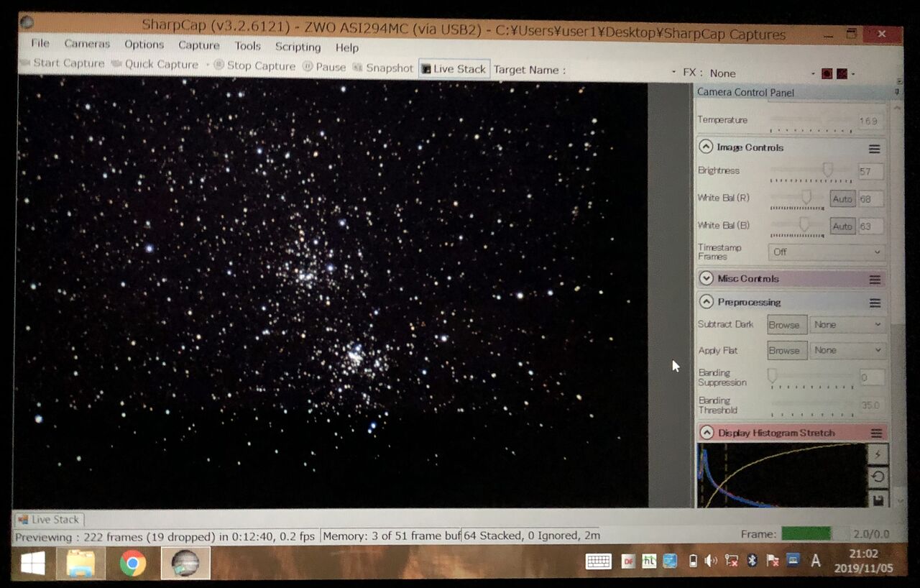Image resolution: width=920 pixels, height=588 pixels.
Task: Collapse the Image Controls section
Action: [706, 147]
